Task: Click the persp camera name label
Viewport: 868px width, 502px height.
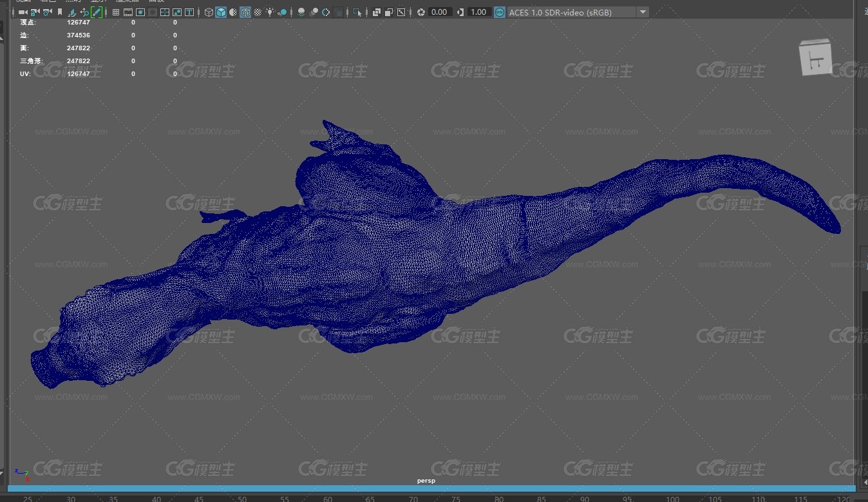Action: [x=426, y=481]
